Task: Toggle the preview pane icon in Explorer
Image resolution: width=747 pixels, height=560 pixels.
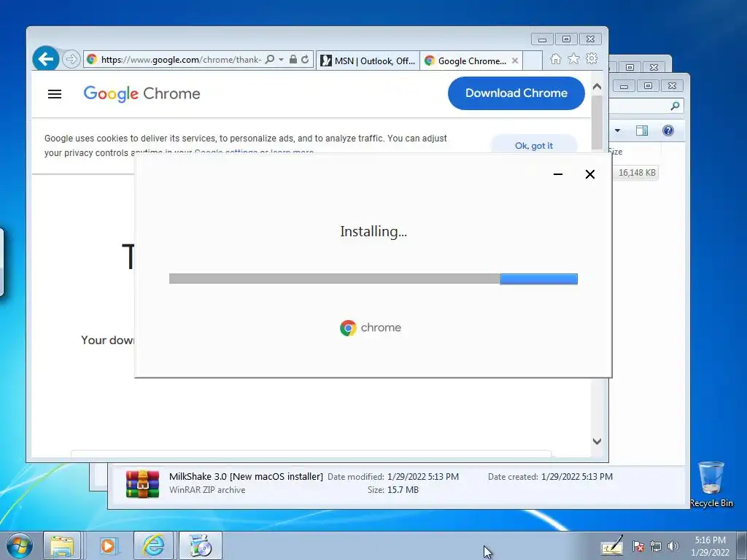Action: click(x=642, y=131)
